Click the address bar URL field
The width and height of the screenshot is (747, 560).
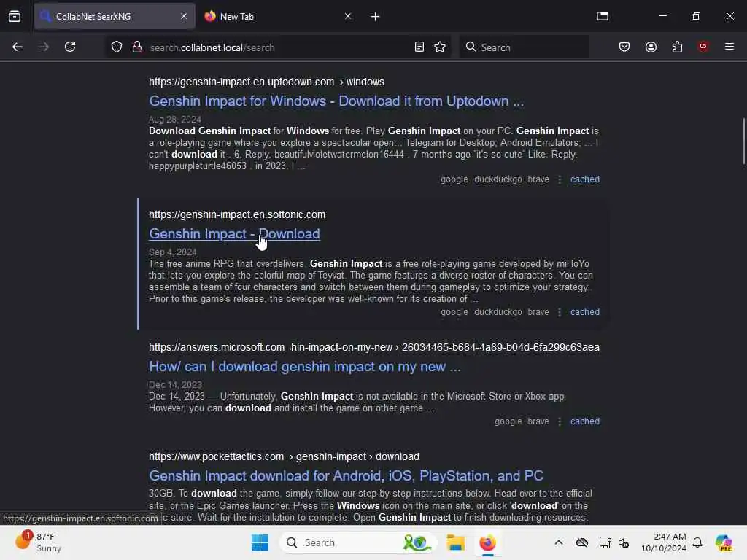tap(279, 47)
